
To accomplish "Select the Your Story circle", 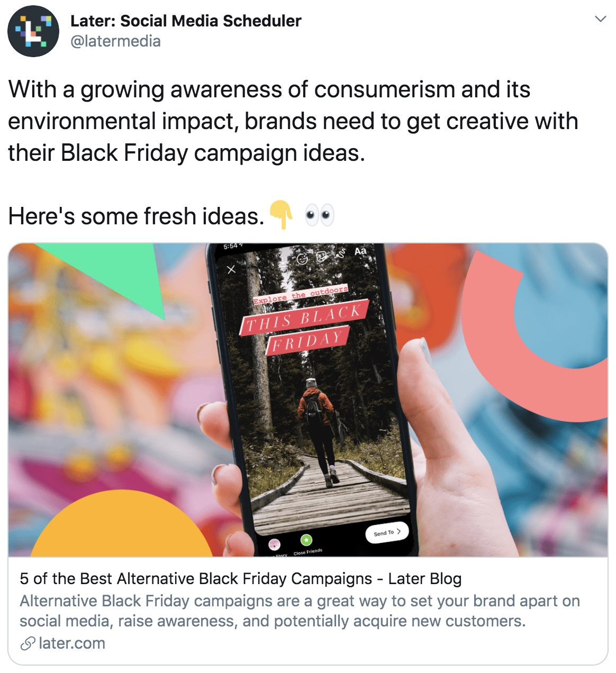I will pos(274,544).
